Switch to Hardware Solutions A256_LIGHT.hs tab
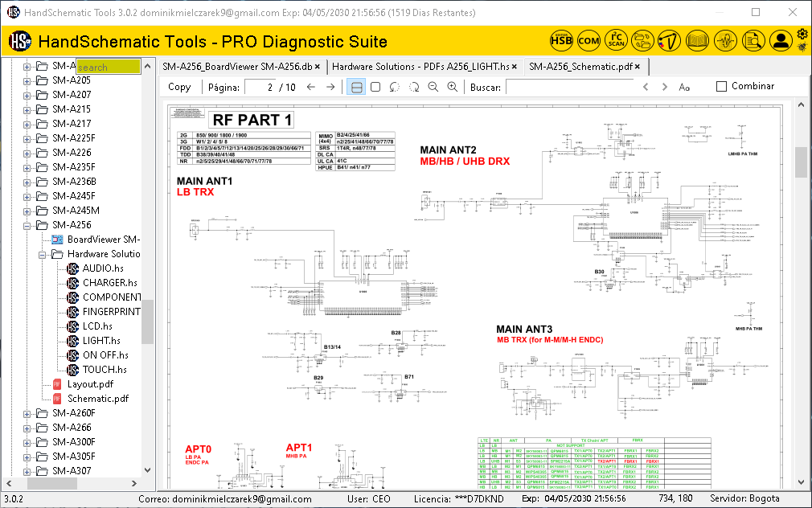This screenshot has width=812, height=508. click(420, 66)
